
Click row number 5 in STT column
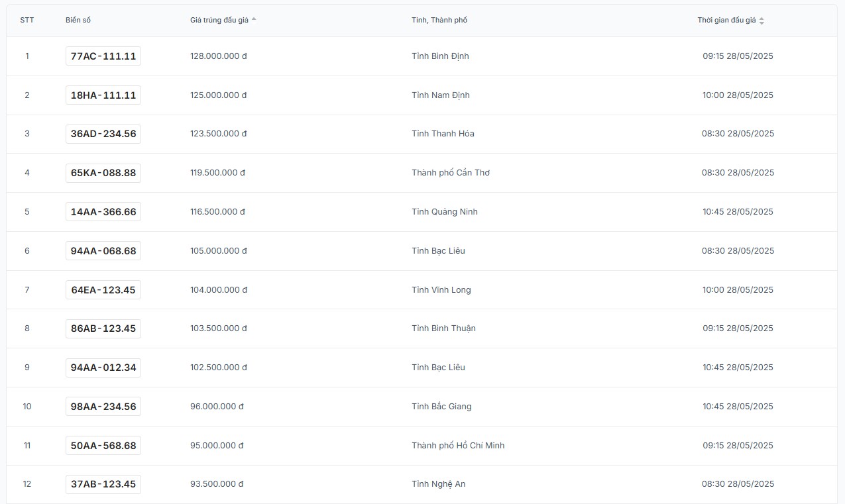27,212
